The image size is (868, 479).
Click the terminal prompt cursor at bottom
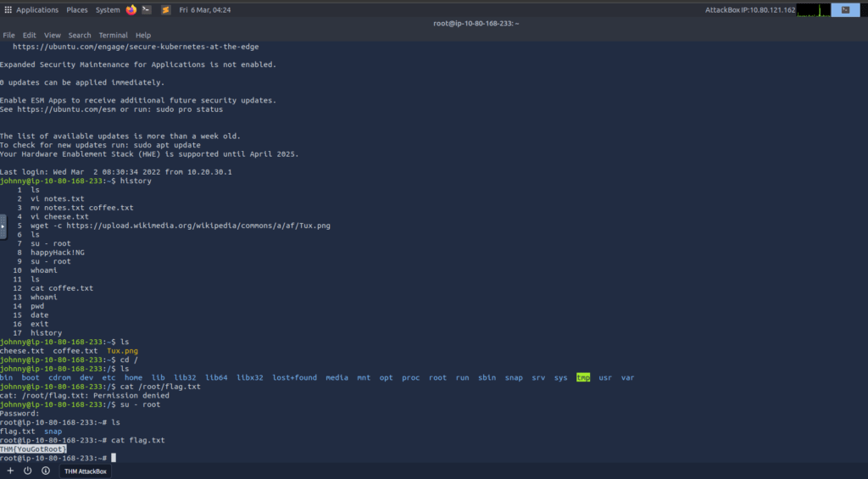pyautogui.click(x=113, y=458)
